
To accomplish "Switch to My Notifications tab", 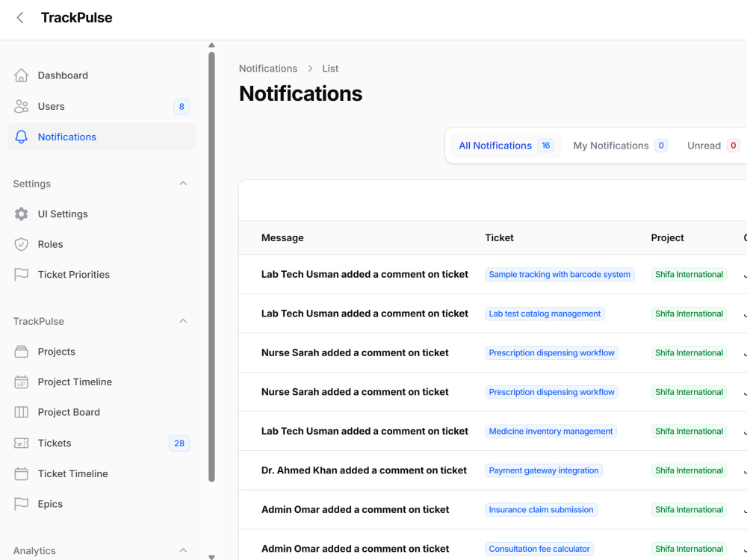I will point(620,146).
